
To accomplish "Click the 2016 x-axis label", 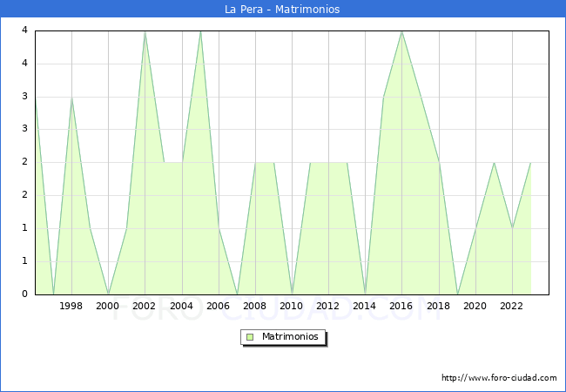I will (x=401, y=306).
